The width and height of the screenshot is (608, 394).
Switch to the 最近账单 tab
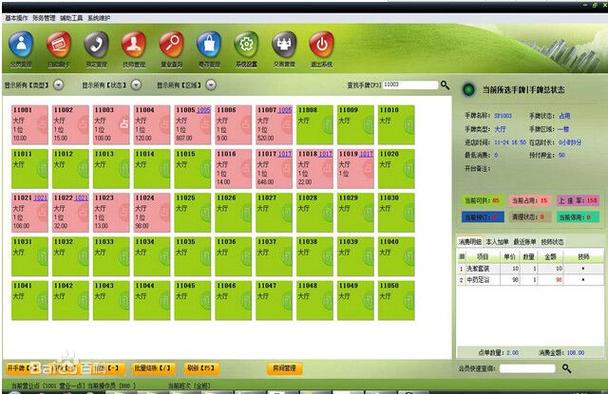tap(525, 242)
